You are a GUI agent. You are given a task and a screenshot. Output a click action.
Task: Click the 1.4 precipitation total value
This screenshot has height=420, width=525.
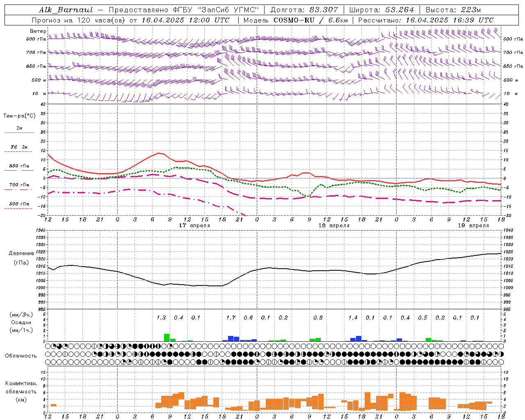(353, 318)
